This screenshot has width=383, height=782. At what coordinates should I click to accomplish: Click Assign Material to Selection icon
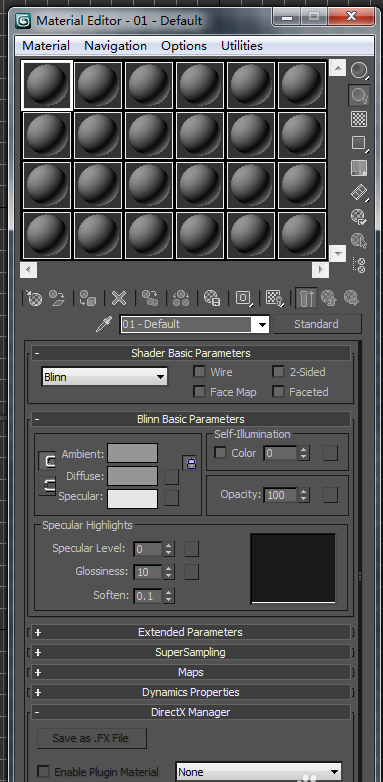pos(87,298)
